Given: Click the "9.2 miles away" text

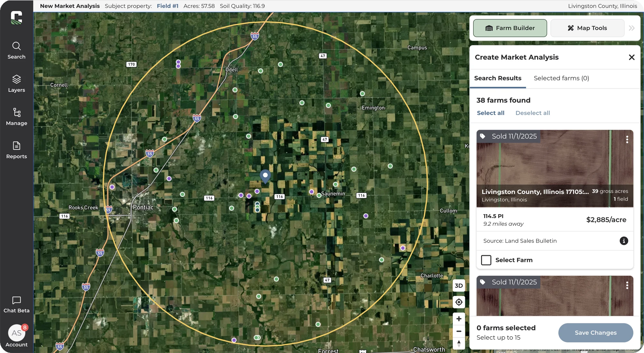Looking at the screenshot, I should click(503, 224).
